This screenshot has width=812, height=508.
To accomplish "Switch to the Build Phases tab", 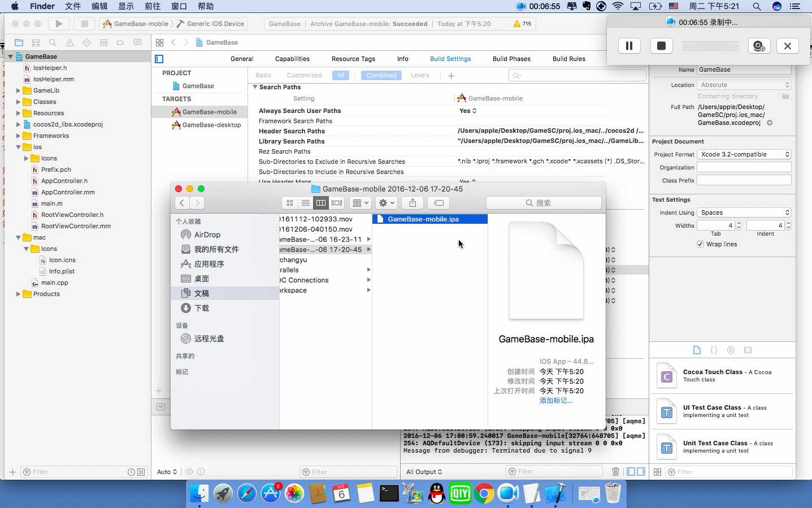I will 511,59.
